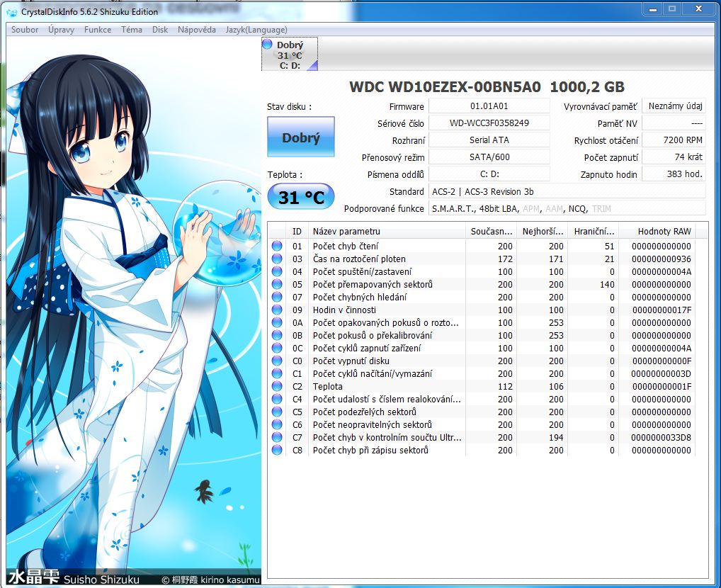Click RAW value 0000000033D8
Viewport: 721px width, 588px height.
click(662, 438)
